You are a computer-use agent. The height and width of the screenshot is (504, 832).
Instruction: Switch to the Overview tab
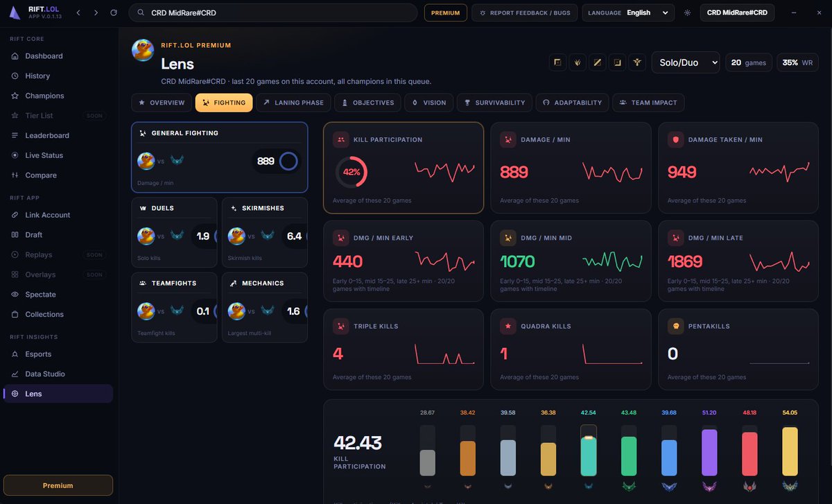tap(162, 103)
